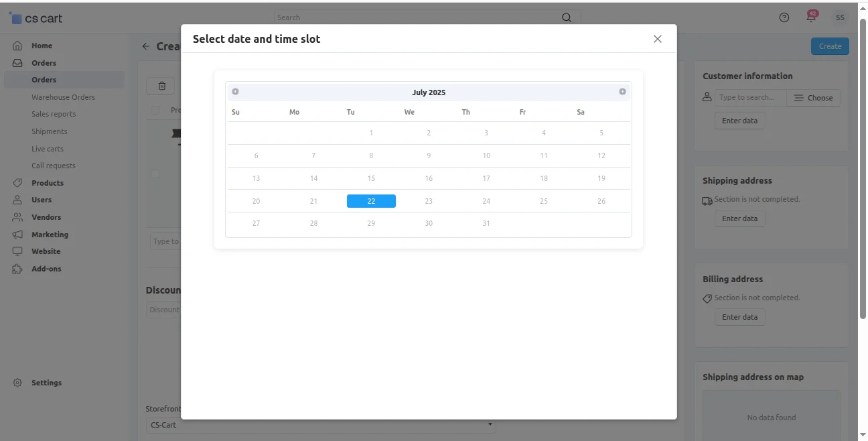Click Enter data under Shipping address

[x=739, y=218]
